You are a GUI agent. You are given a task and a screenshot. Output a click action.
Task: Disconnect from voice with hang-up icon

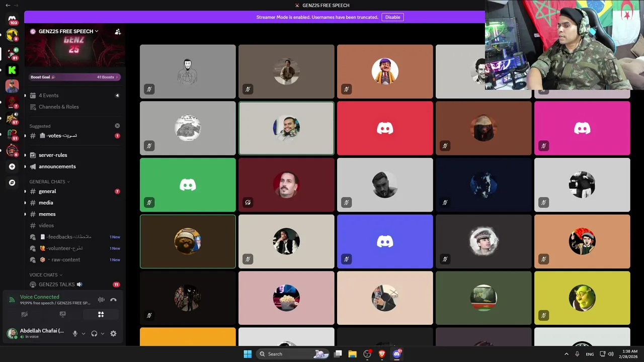coord(113,300)
